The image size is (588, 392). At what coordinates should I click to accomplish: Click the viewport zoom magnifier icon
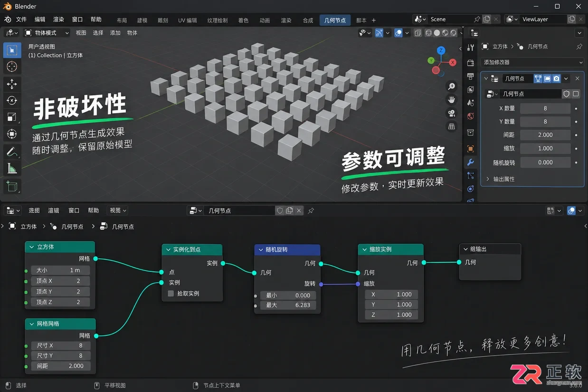pos(451,86)
